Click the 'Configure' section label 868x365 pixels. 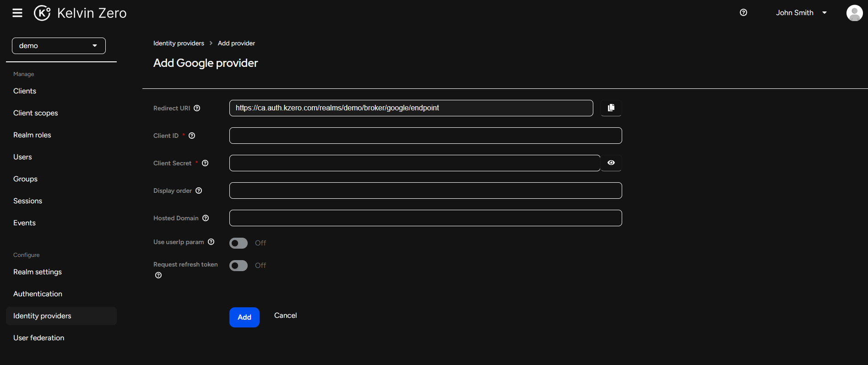point(27,255)
